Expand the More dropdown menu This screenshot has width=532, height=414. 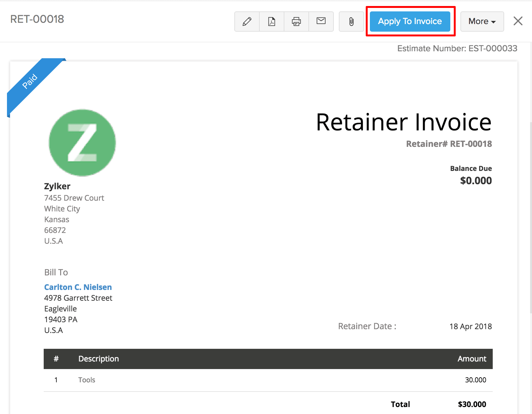(482, 22)
